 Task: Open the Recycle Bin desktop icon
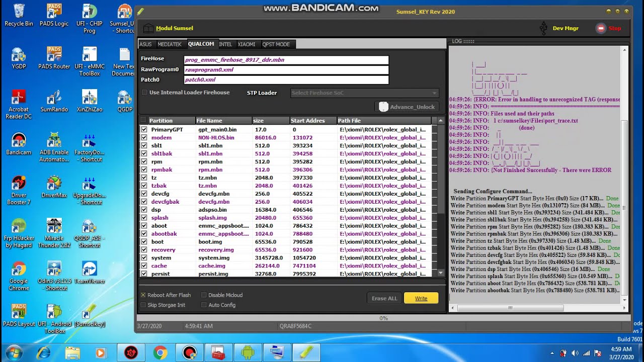(19, 15)
